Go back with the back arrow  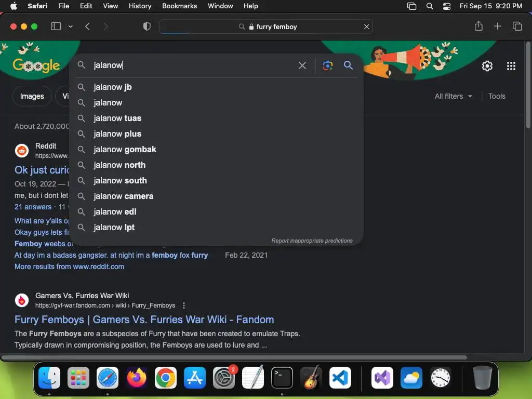(x=87, y=26)
